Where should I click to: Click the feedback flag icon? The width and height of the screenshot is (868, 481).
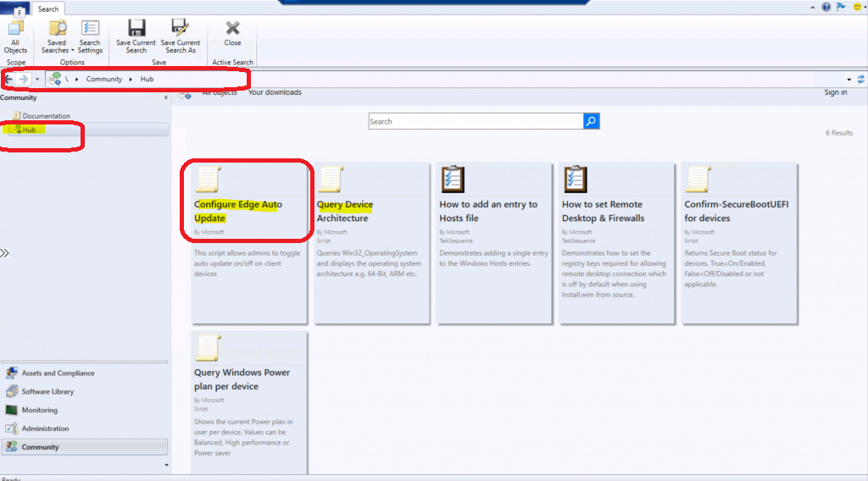click(841, 7)
